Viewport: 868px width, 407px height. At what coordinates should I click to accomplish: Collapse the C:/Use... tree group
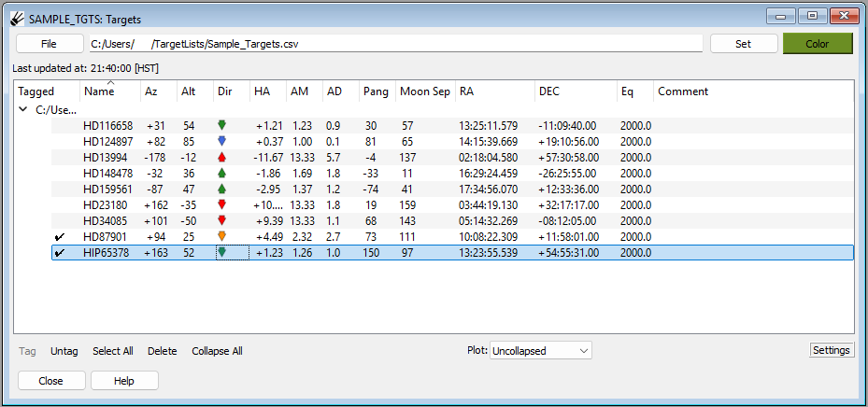(23, 109)
